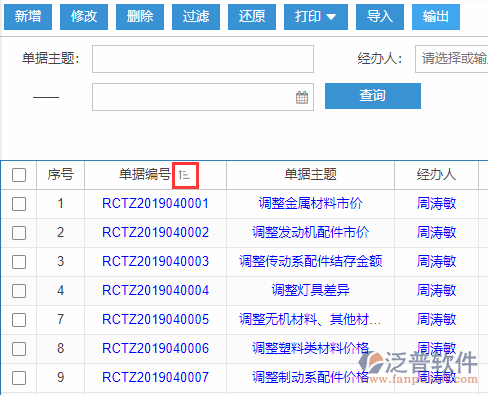Check the row for RCTZ2019040001
The width and height of the screenshot is (488, 395).
(19, 204)
